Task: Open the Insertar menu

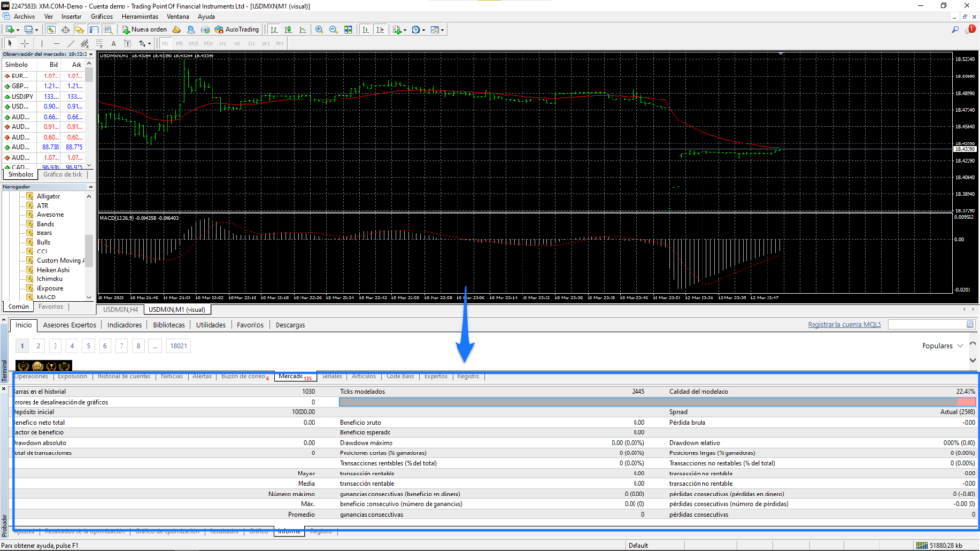Action: [x=71, y=17]
